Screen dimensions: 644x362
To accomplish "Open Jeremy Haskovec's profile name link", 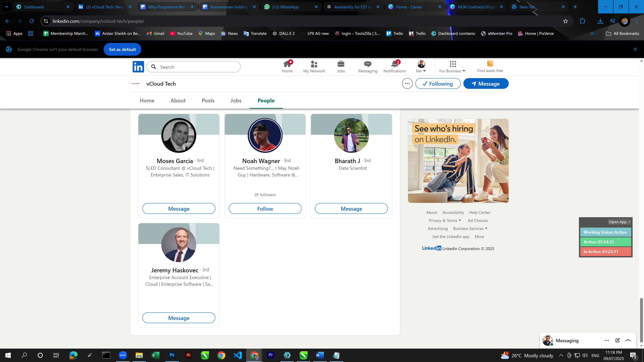I will 174,270.
